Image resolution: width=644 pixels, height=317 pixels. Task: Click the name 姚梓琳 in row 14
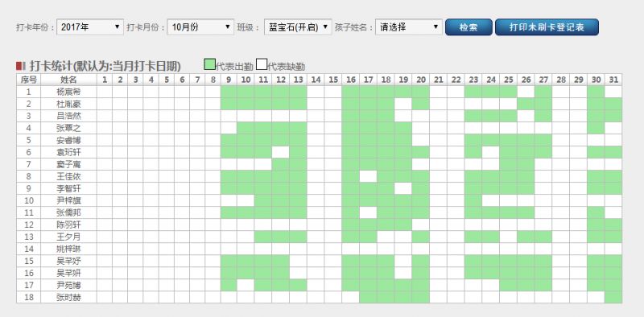[68, 249]
